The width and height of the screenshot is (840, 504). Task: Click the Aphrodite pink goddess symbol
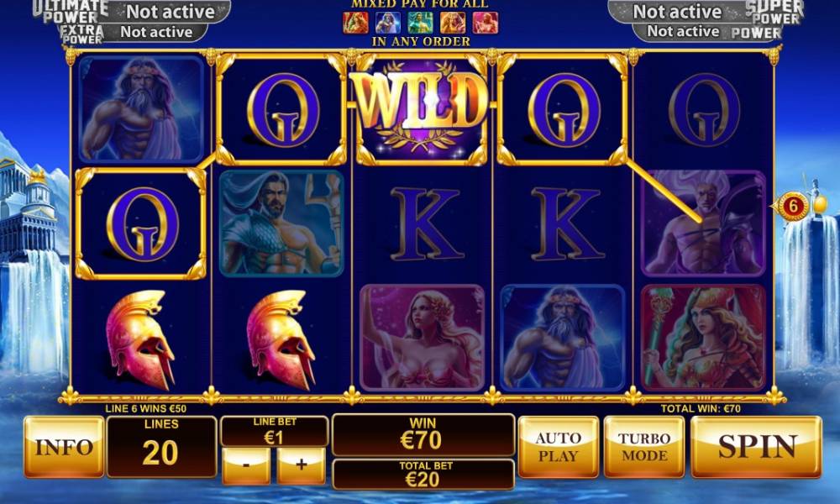coord(423,338)
